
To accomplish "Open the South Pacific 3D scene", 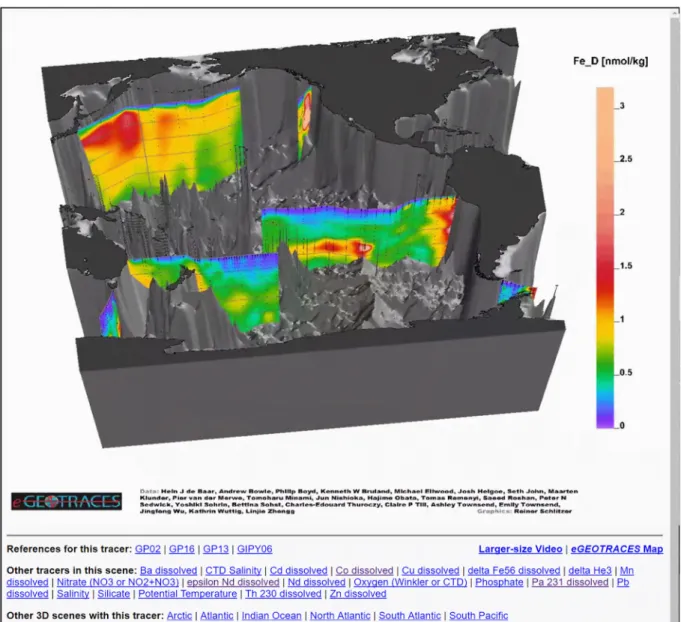I will click(x=478, y=616).
